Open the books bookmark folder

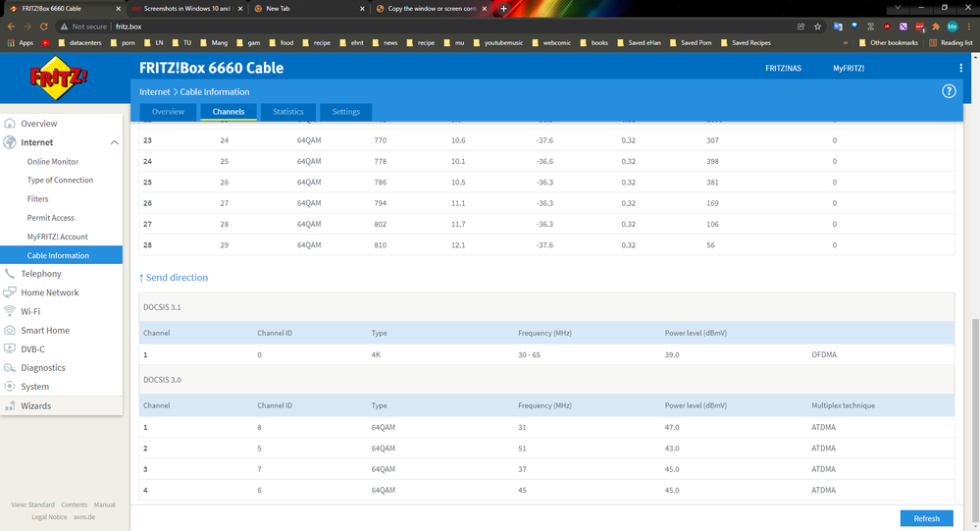coord(593,42)
